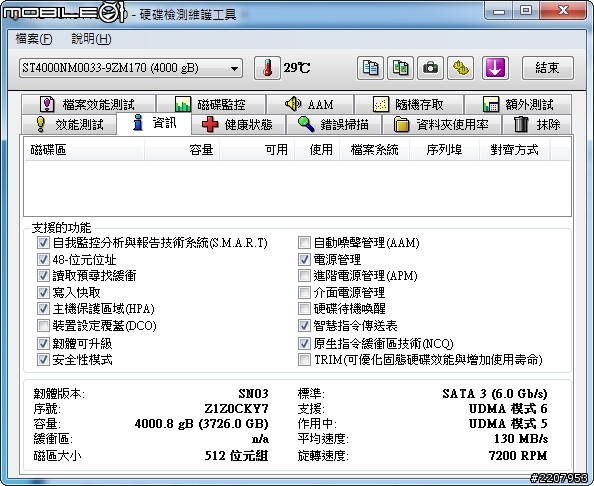Image resolution: width=594 pixels, height=486 pixels.
Task: Open the 檔案(F) menu
Action: (x=33, y=39)
